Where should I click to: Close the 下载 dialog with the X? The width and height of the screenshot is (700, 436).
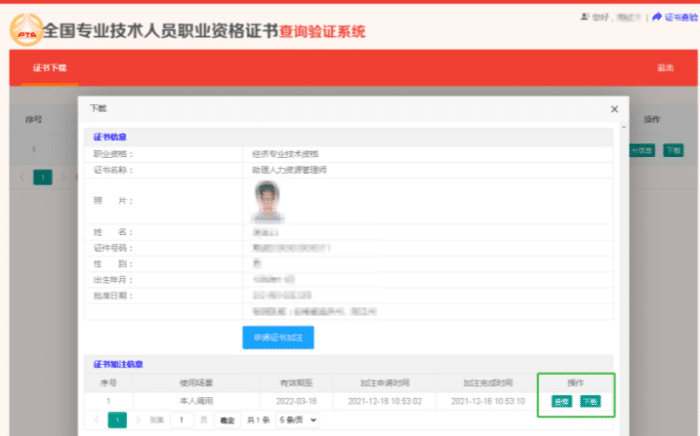[x=614, y=109]
